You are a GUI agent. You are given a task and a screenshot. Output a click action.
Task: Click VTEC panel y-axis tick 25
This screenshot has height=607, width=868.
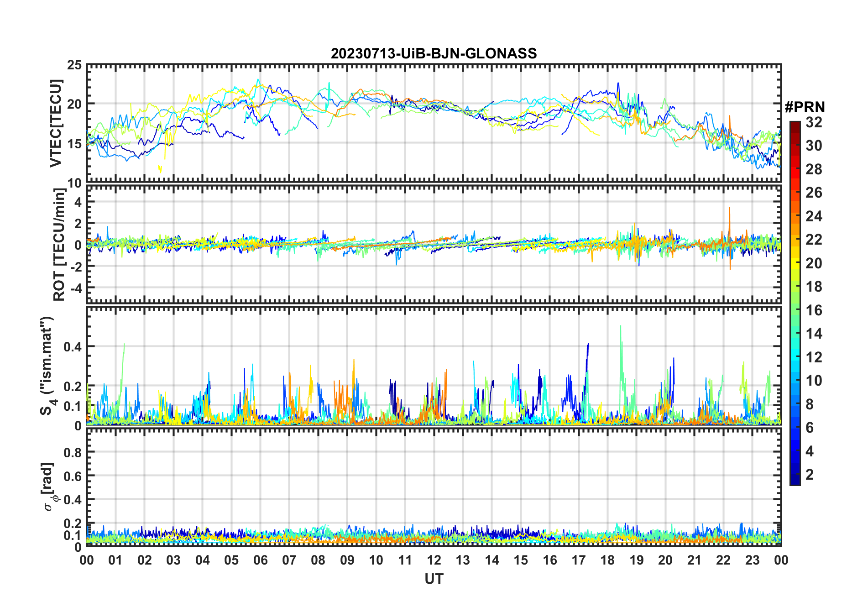74,65
